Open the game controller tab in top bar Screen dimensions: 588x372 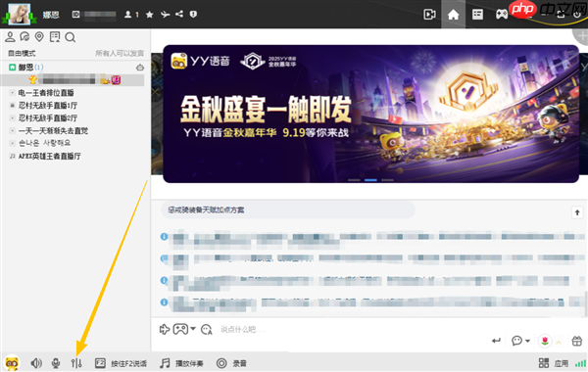(x=502, y=15)
